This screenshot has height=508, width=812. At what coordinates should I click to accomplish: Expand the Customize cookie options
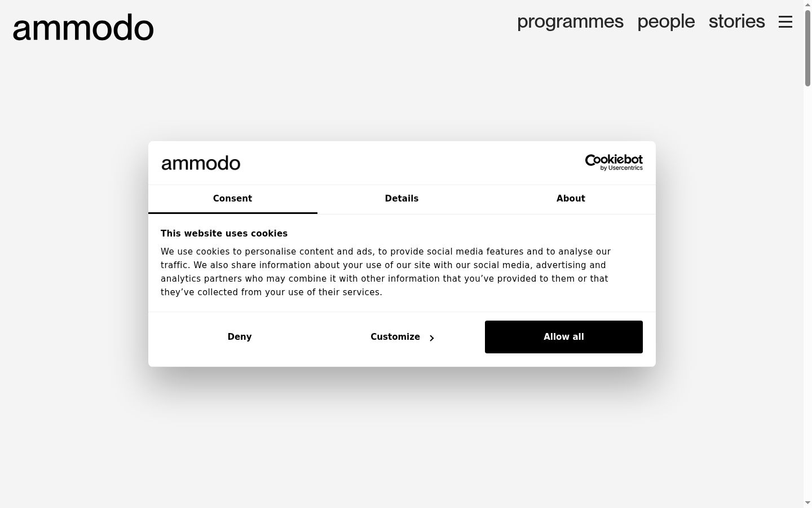[401, 337]
